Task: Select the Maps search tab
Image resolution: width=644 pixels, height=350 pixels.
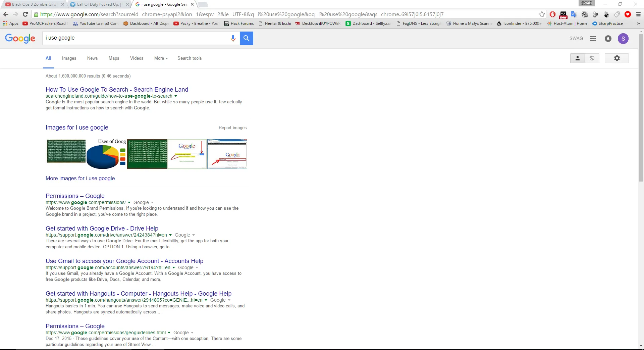Action: (x=114, y=58)
